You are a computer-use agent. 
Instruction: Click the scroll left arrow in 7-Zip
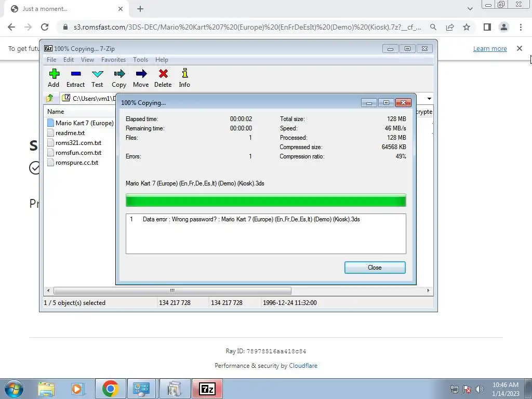pos(48,290)
